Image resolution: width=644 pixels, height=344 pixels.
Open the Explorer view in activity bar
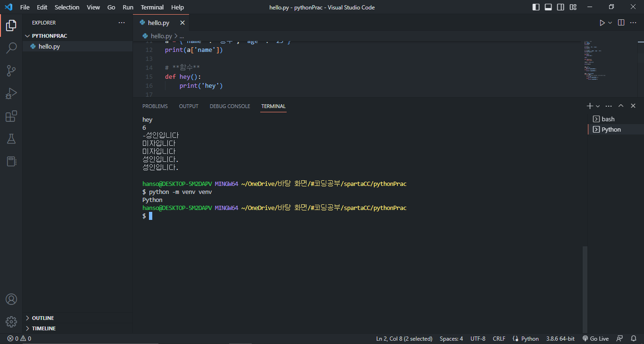click(11, 25)
